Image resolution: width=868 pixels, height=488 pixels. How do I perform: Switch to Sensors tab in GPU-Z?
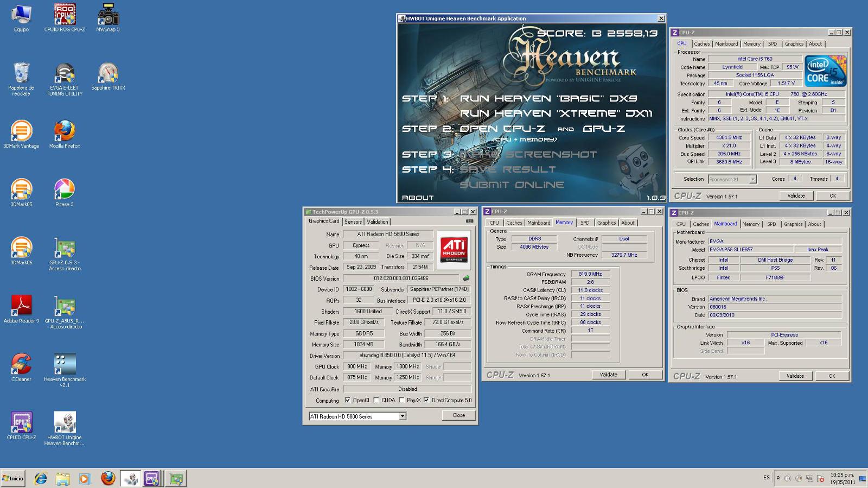click(353, 221)
